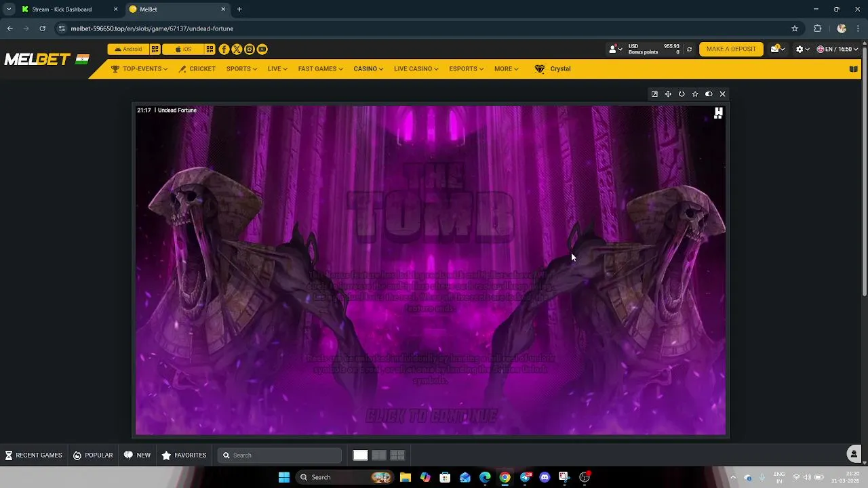Click the Chrome address bar URL
Viewport: 868px width, 488px height.
[x=152, y=28]
